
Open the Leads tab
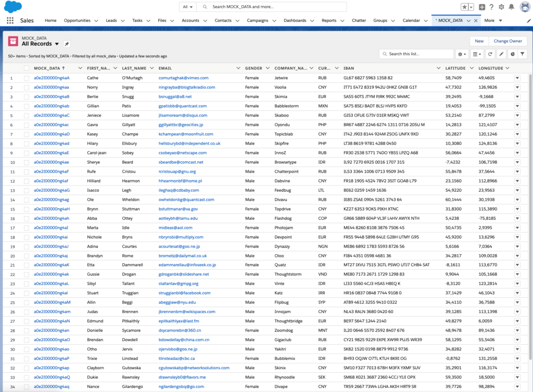pyautogui.click(x=111, y=21)
